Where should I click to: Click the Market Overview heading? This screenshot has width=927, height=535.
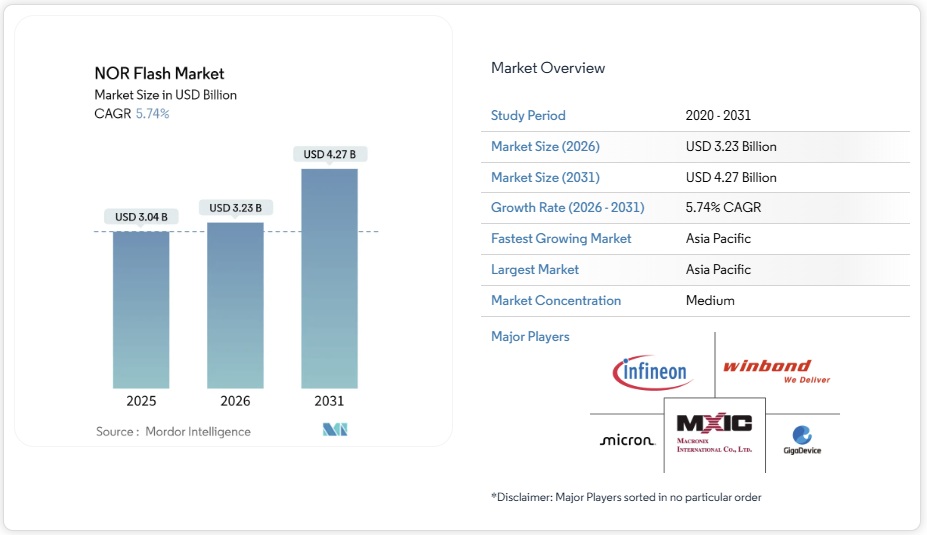[548, 68]
